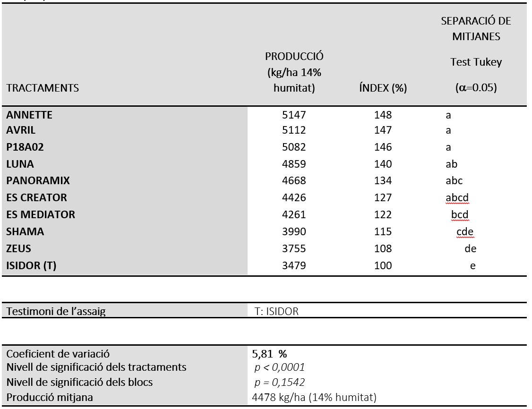Select the AVRIL variety name cell
The image size is (532, 409).
pos(21,130)
